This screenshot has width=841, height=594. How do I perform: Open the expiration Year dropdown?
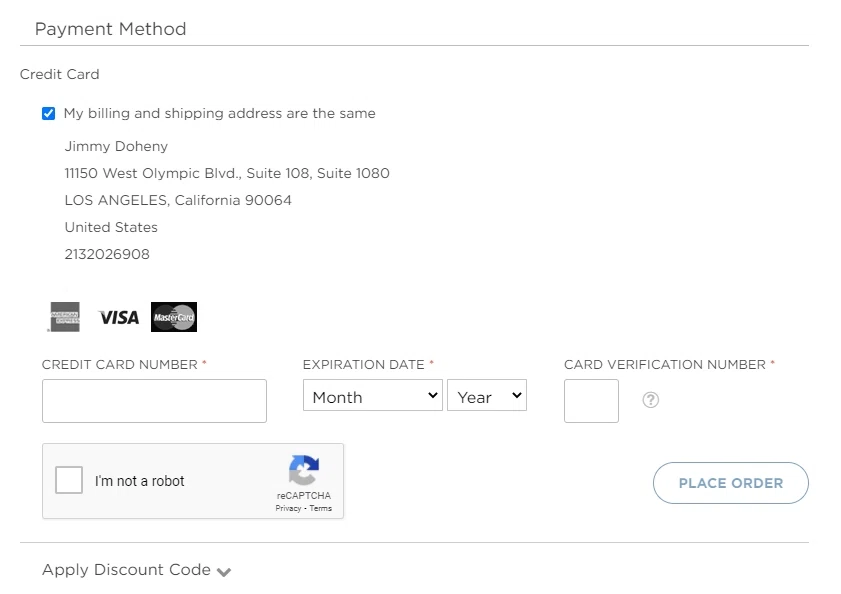point(487,396)
